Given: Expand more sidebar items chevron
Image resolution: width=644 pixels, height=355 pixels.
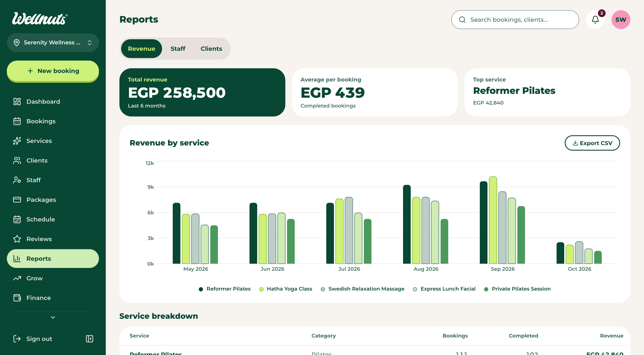Looking at the screenshot, I should coord(53,317).
